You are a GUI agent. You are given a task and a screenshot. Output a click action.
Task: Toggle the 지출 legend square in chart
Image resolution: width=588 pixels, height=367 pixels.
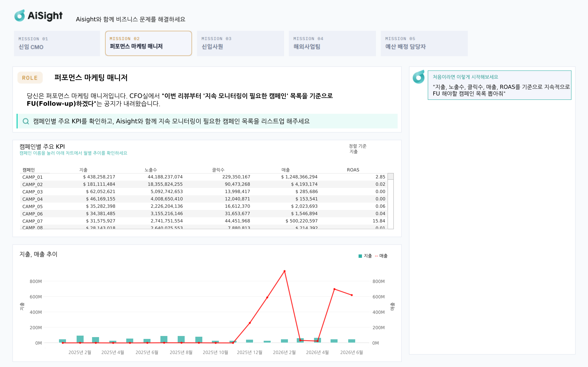(x=360, y=256)
